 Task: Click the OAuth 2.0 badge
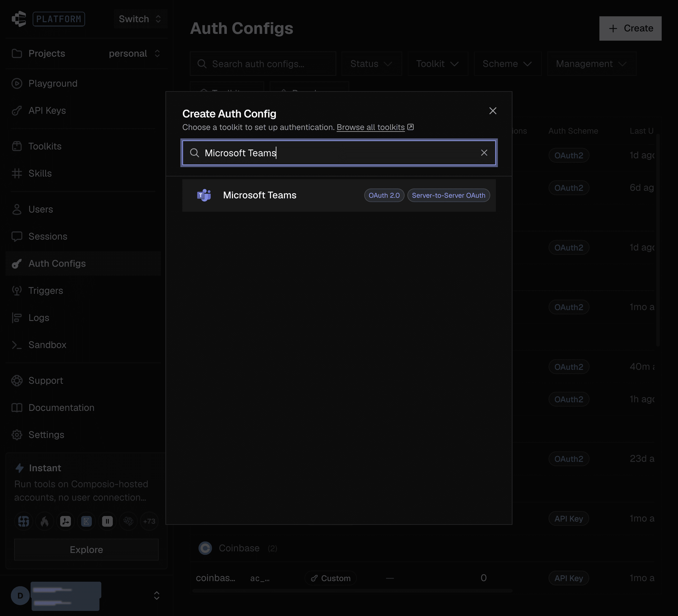pyautogui.click(x=384, y=195)
